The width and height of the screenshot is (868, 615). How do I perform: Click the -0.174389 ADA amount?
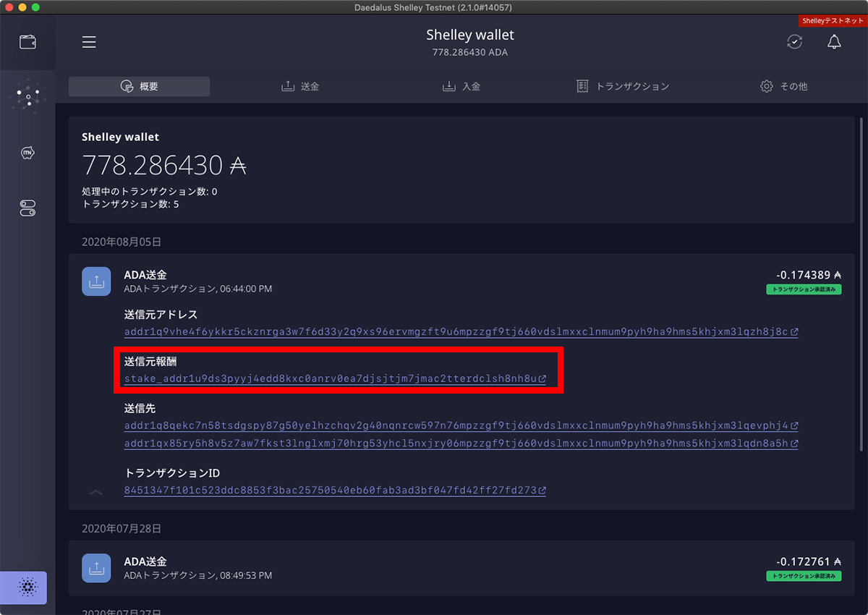point(809,275)
